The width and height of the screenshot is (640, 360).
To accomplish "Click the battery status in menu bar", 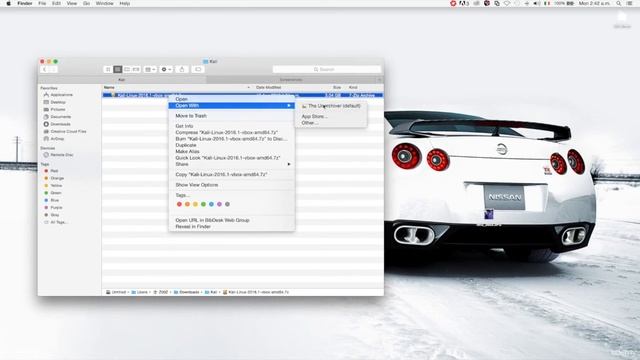I will pos(564,3).
